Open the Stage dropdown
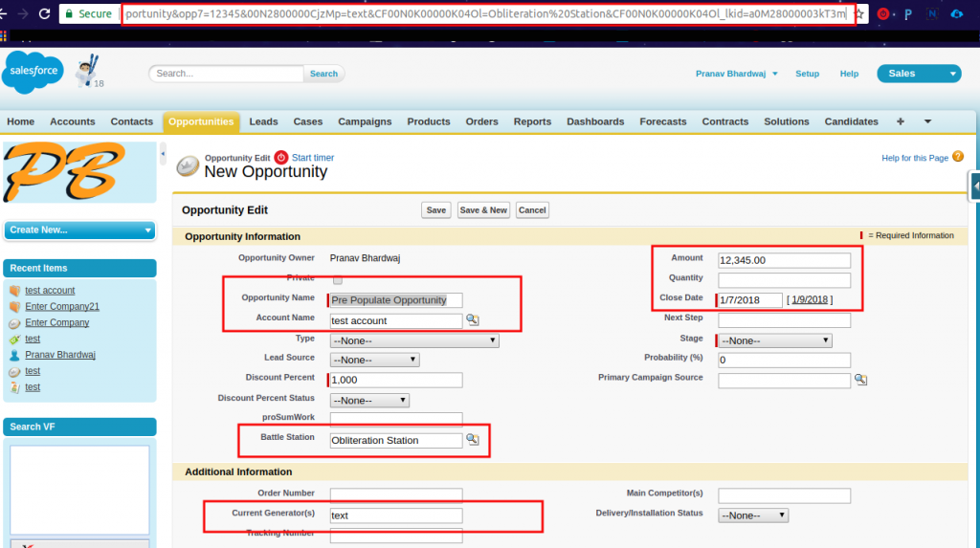This screenshot has width=980, height=548. [775, 340]
